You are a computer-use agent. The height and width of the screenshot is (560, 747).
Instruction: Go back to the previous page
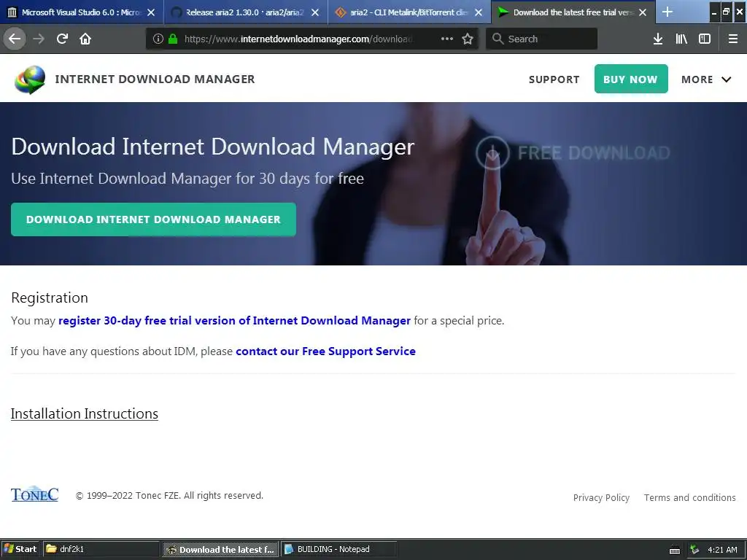point(15,39)
